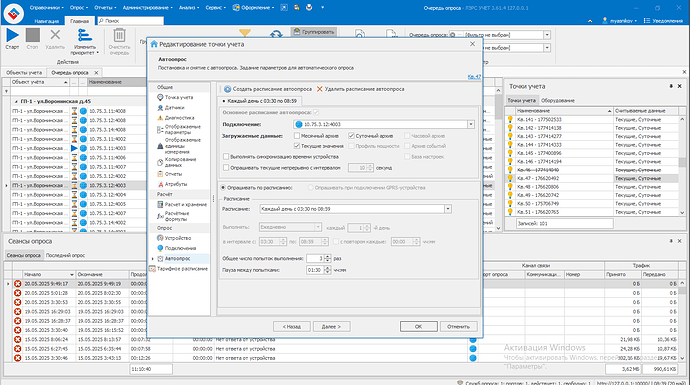
Task: Open the second filter dropdown below Очередь опроса
Action: [547, 48]
